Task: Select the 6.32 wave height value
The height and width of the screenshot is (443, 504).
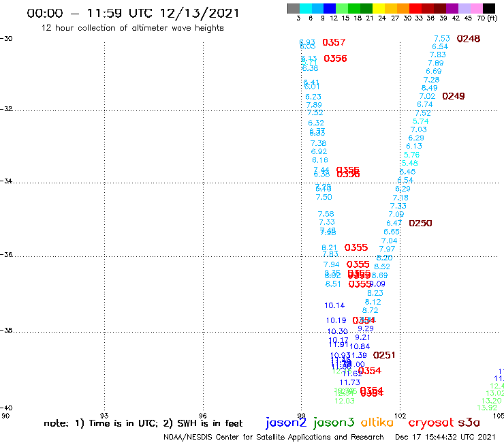Action: 316,123
